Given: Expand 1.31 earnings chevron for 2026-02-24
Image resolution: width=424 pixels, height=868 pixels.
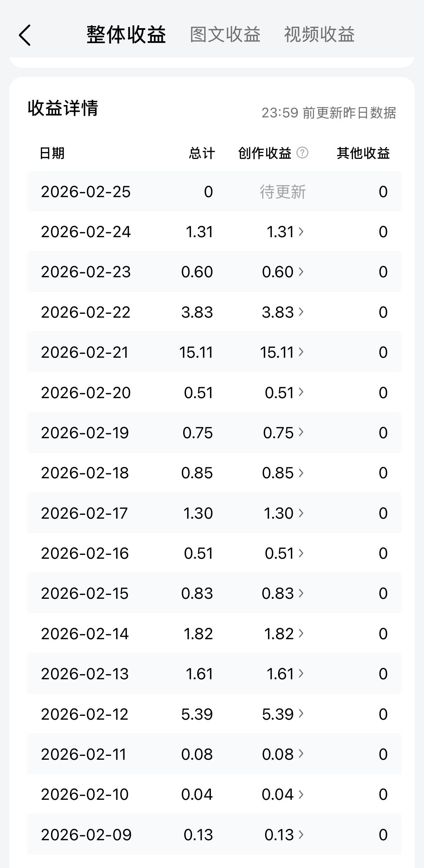Looking at the screenshot, I should [301, 232].
